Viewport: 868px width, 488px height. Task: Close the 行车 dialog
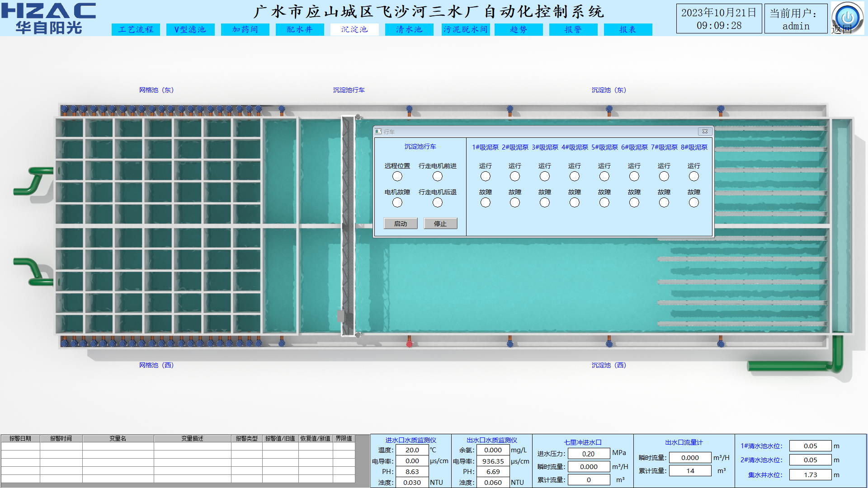pos(705,131)
